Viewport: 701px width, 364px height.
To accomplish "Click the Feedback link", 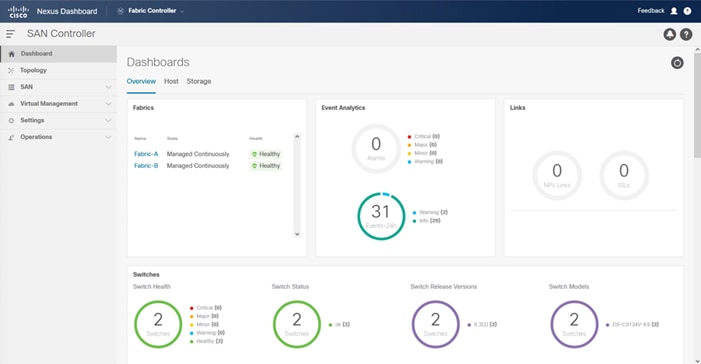I will [x=650, y=11].
